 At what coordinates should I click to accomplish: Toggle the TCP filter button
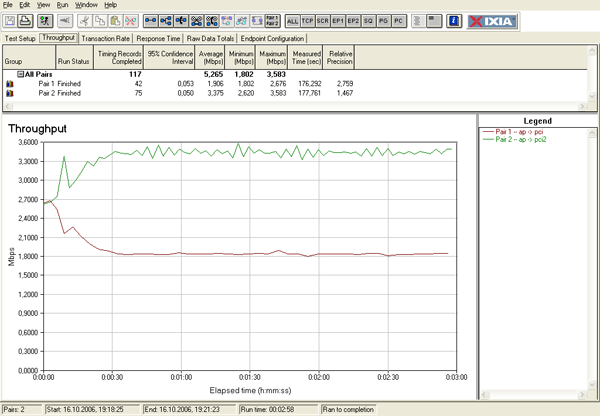tap(308, 21)
